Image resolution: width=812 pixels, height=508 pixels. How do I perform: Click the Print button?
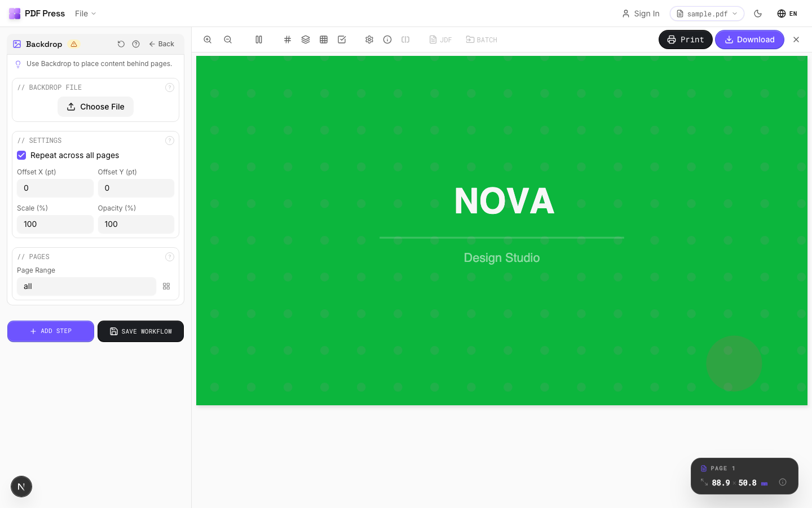[x=686, y=40]
